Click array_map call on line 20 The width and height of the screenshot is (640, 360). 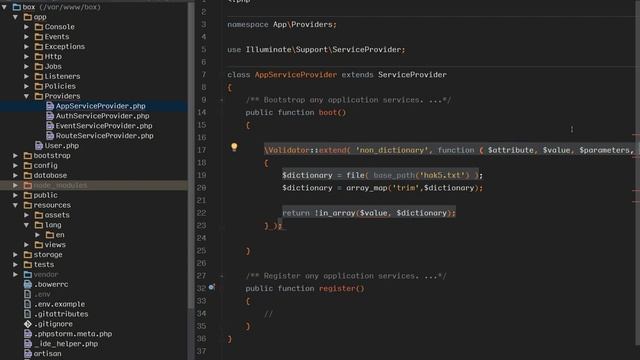coord(366,188)
